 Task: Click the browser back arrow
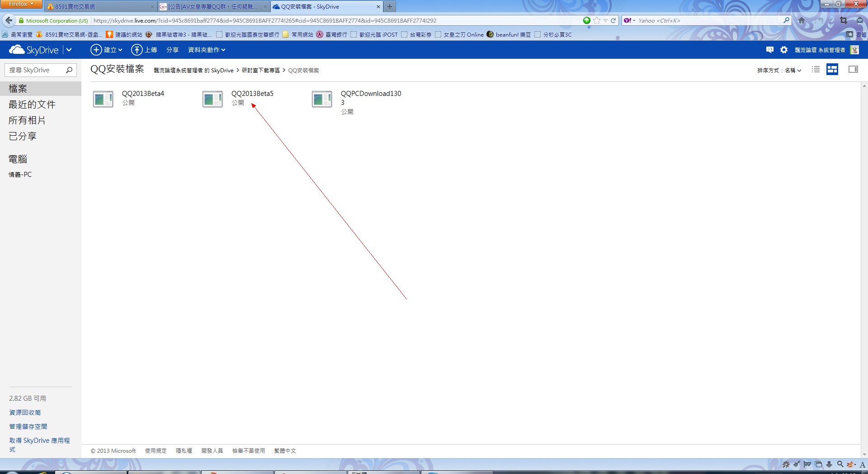click(9, 20)
